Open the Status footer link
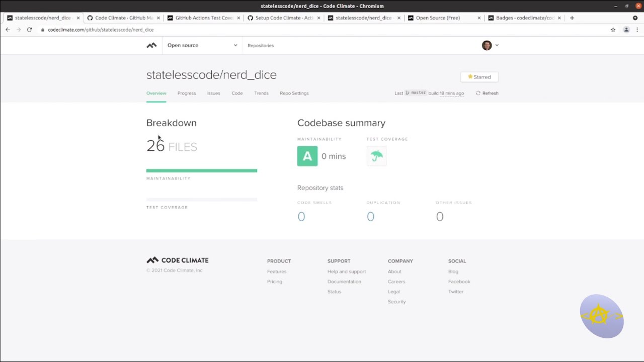Viewport: 644px width, 362px height. point(334,292)
